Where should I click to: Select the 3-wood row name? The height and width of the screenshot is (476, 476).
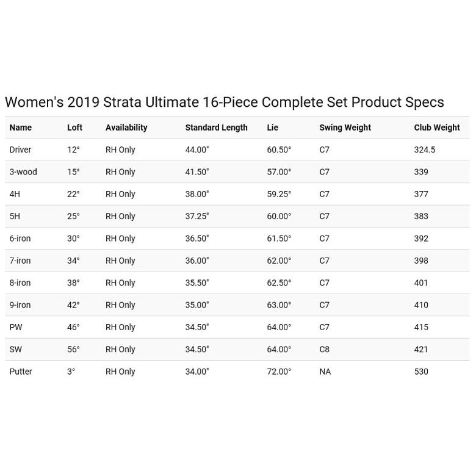pyautogui.click(x=23, y=172)
